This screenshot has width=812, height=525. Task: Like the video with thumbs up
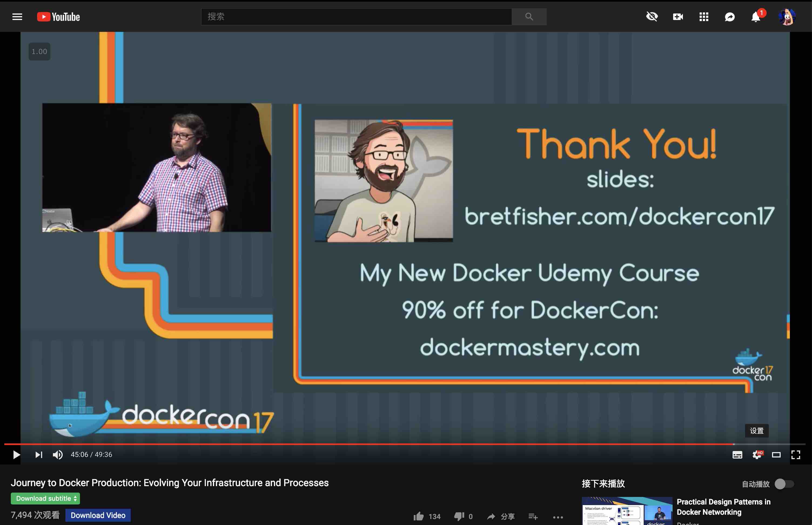coord(419,516)
